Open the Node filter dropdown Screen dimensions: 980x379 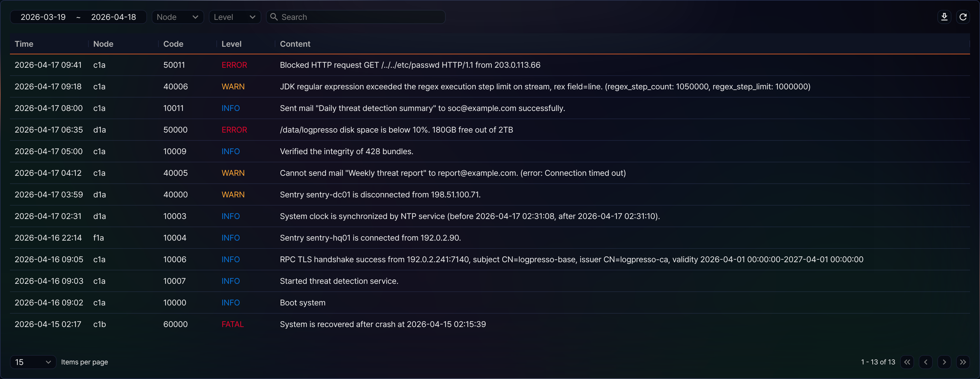pos(178,17)
